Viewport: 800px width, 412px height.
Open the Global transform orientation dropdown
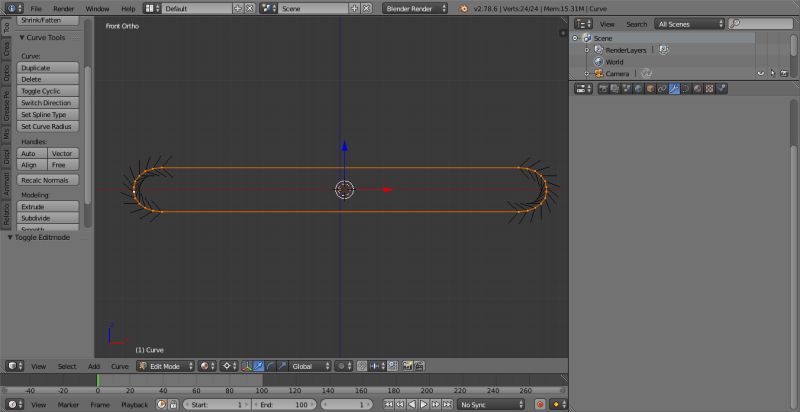[310, 366]
